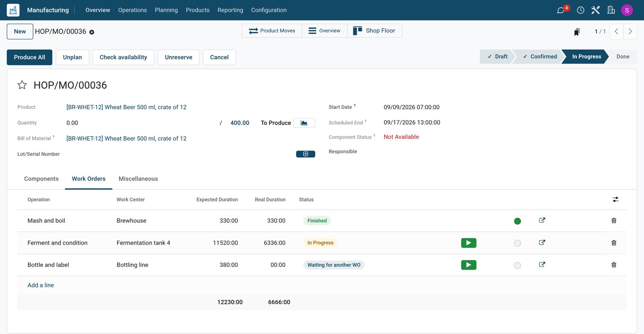Open Mash and boil work order external link
The image size is (644, 334).
pos(542,220)
